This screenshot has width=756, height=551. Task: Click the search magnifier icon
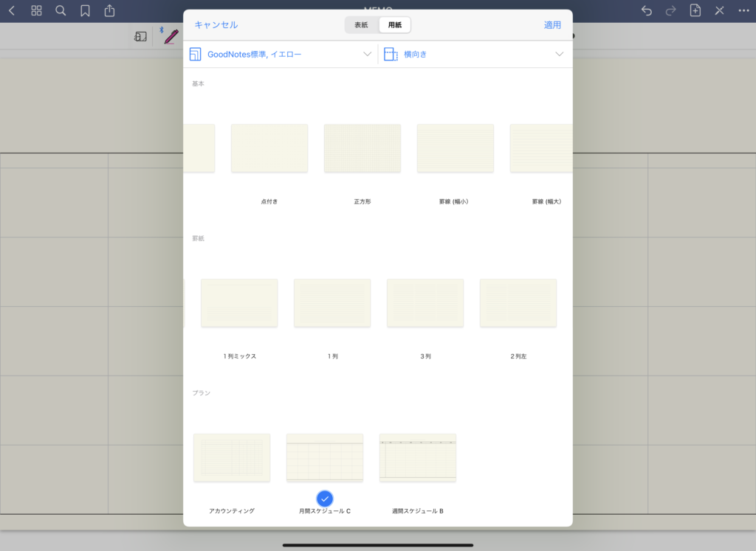(61, 11)
